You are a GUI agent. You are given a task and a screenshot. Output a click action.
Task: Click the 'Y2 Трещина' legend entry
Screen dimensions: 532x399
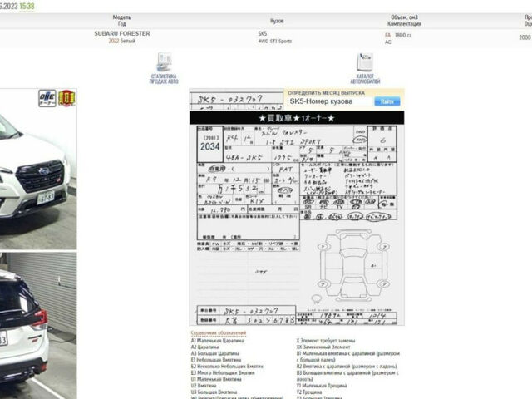click(309, 392)
